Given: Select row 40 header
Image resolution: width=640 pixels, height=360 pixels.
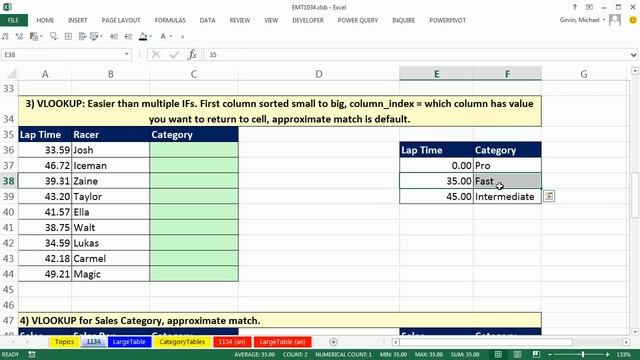Looking at the screenshot, I should (x=9, y=212).
